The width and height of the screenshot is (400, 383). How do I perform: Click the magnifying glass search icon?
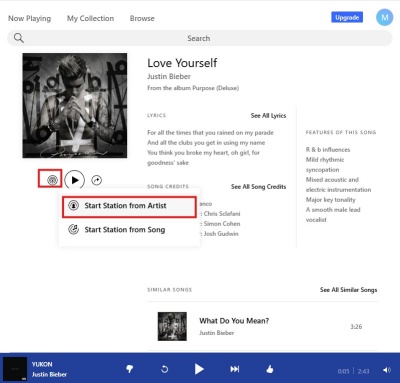[19, 38]
